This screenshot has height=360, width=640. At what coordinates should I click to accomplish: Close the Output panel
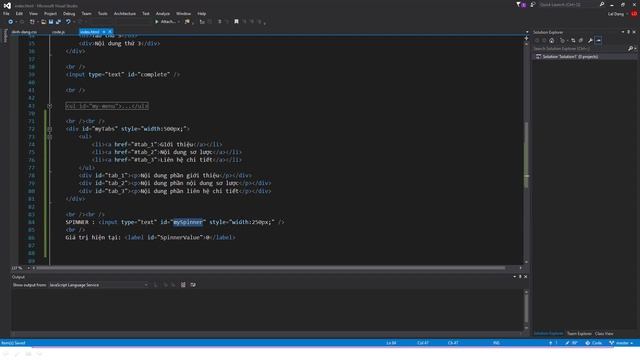(x=526, y=277)
